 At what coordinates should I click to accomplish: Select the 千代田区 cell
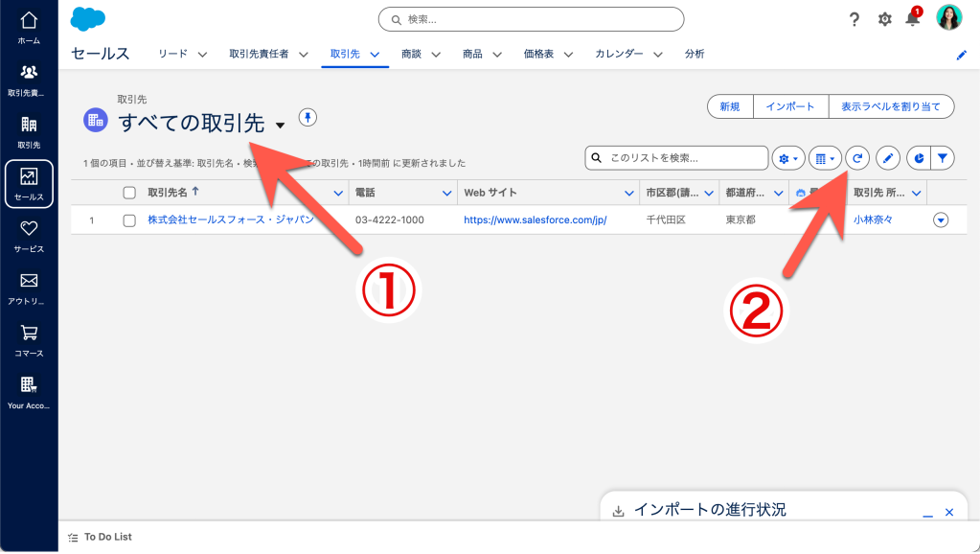pyautogui.click(x=666, y=220)
